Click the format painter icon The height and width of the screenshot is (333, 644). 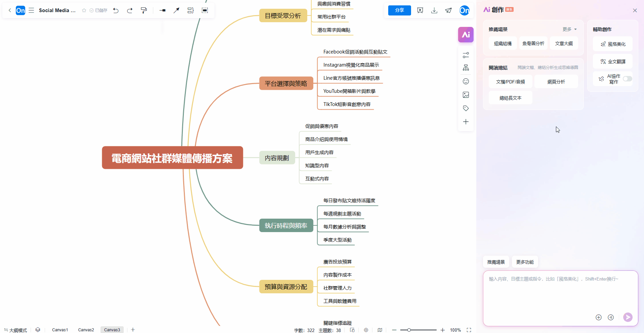[144, 10]
